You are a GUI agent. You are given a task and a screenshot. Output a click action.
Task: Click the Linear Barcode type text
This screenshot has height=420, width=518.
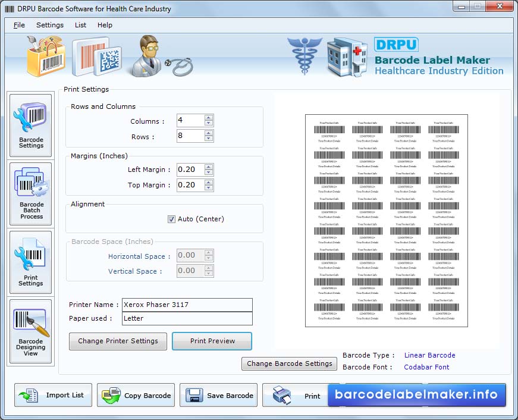point(429,355)
